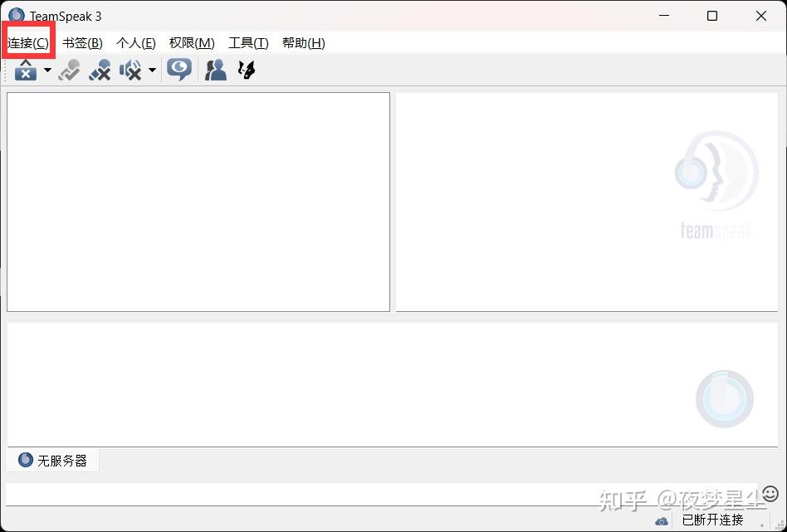Viewport: 787px width, 532px height.
Task: Open the 连接(C) menu
Action: click(27, 42)
